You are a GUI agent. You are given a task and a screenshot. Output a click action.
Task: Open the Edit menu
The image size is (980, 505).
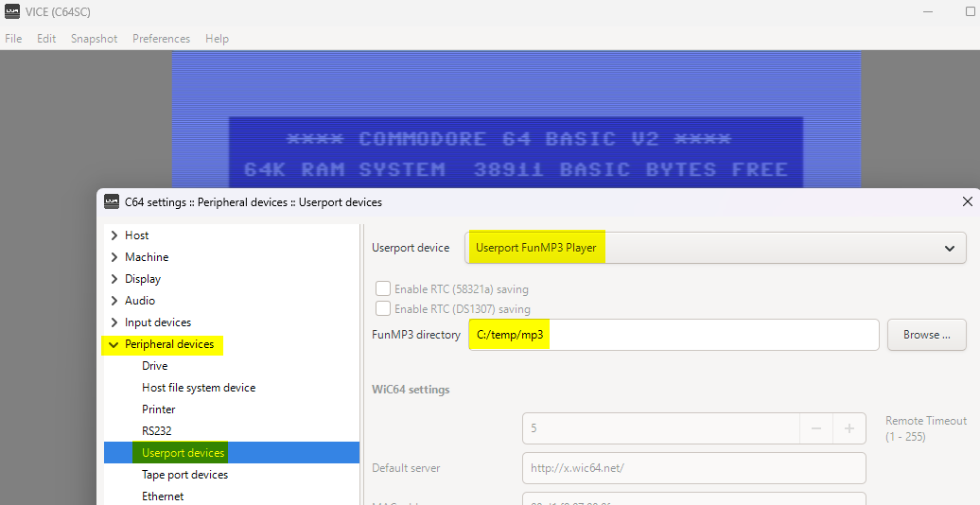46,39
